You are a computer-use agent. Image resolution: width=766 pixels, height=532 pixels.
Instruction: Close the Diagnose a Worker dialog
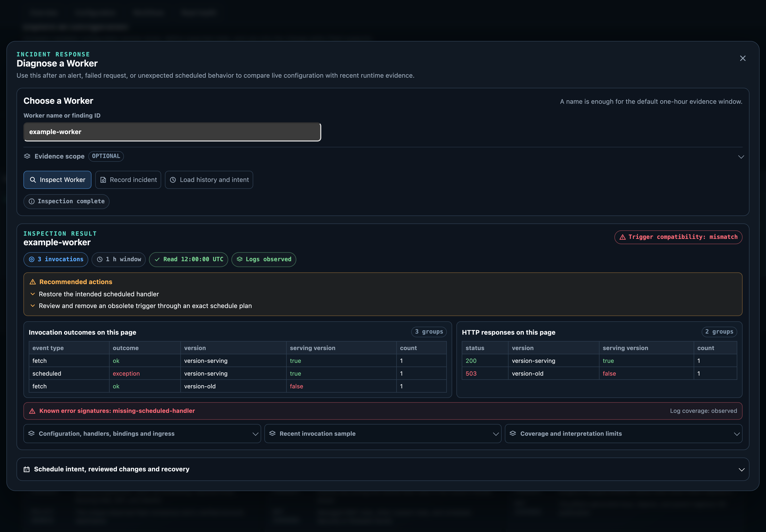(x=743, y=58)
